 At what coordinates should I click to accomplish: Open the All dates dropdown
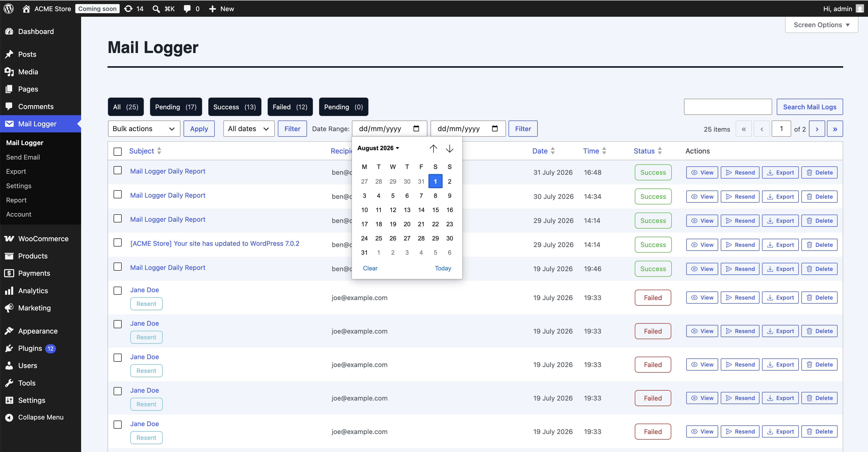(x=249, y=128)
